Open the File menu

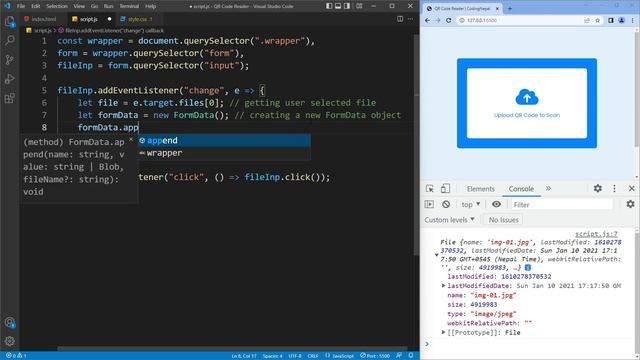coord(21,6)
